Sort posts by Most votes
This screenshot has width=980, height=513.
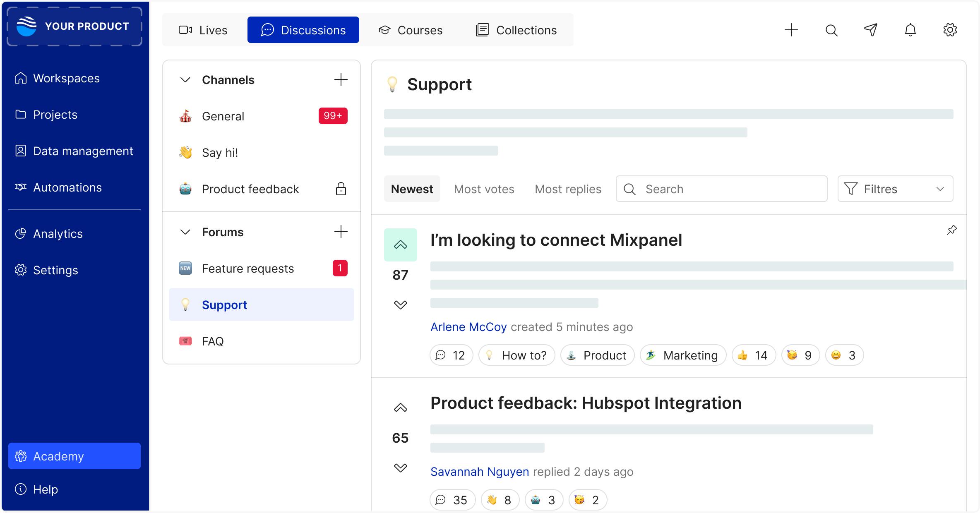(x=484, y=189)
